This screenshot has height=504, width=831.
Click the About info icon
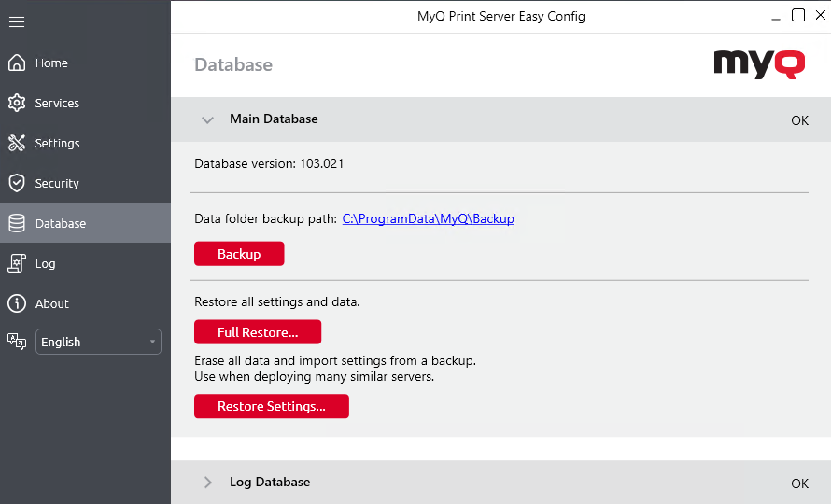point(17,303)
